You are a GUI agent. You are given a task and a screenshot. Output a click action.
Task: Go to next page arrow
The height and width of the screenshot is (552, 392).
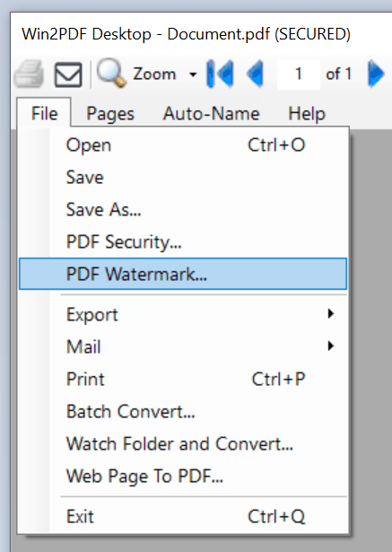click(376, 74)
